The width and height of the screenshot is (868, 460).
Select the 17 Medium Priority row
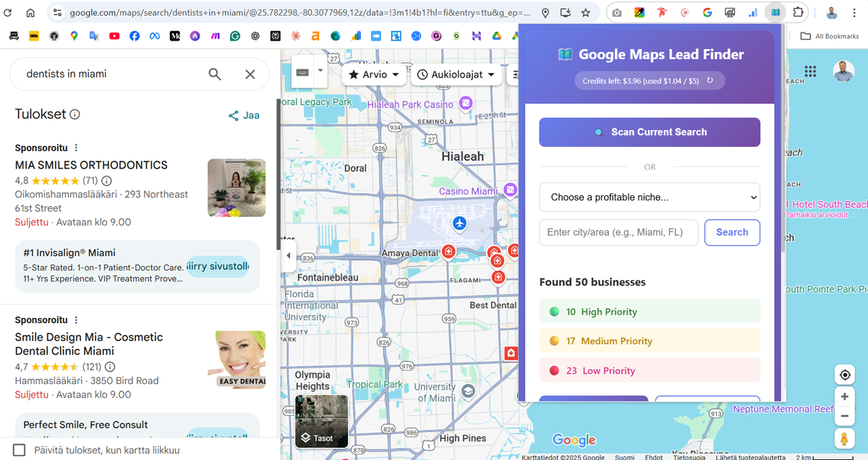point(650,341)
